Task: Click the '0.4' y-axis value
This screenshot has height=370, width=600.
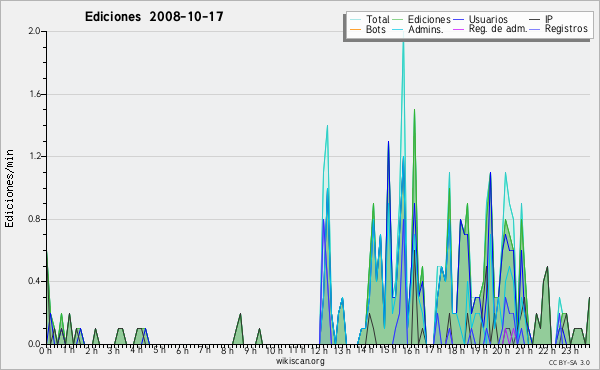Action: pos(34,281)
